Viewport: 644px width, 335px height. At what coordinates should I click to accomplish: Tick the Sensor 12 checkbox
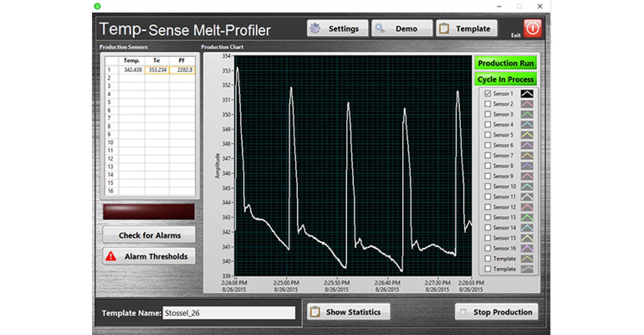[488, 207]
